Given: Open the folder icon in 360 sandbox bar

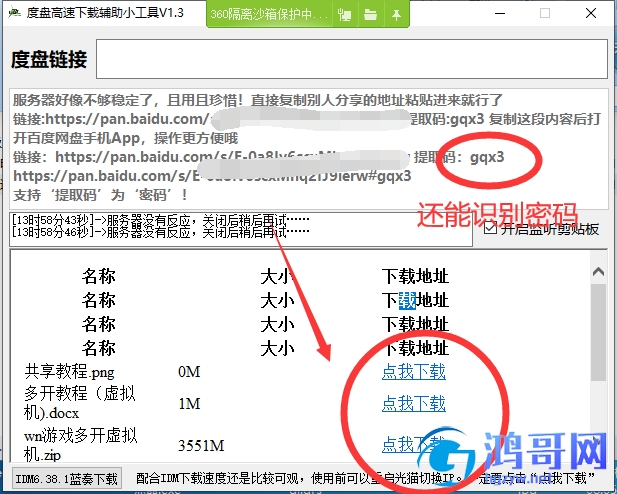Looking at the screenshot, I should [x=370, y=15].
